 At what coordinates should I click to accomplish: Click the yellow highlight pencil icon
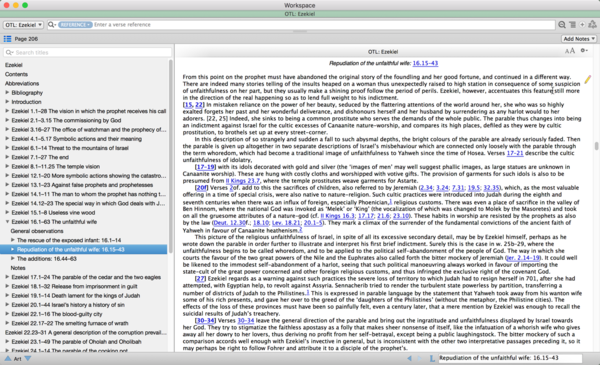587,80
